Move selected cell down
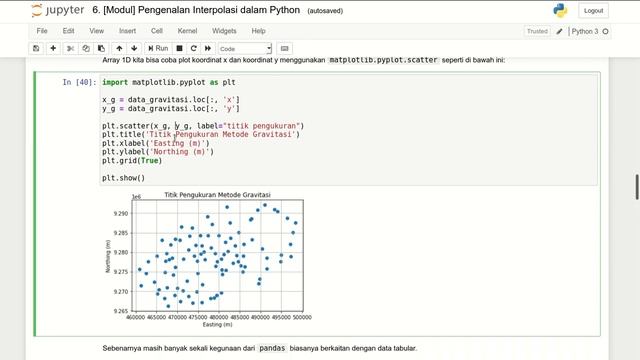Image resolution: width=640 pixels, height=360 pixels. pyautogui.click(x=134, y=49)
